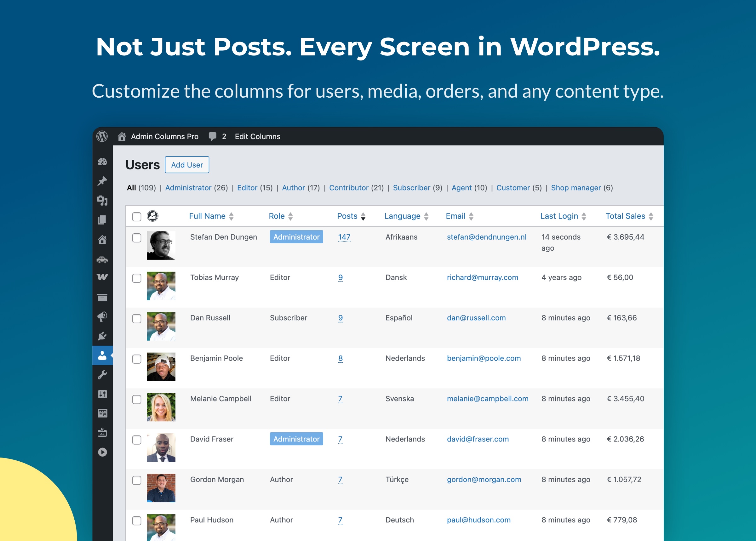Select the checkbox next to Stefan Den Dungen
Screen dimensions: 756x541
[137, 237]
